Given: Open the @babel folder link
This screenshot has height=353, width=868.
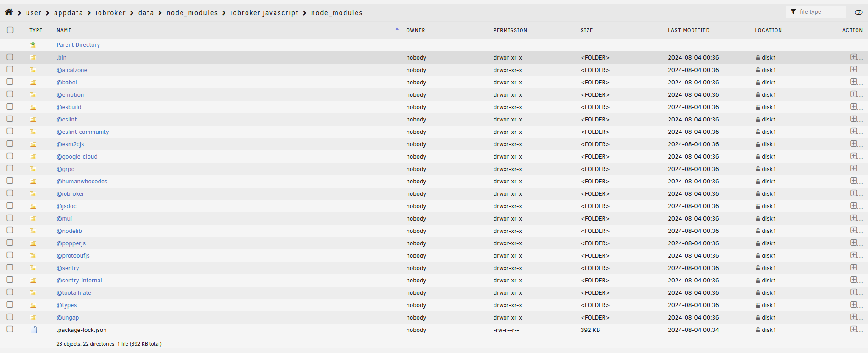Looking at the screenshot, I should [x=66, y=83].
